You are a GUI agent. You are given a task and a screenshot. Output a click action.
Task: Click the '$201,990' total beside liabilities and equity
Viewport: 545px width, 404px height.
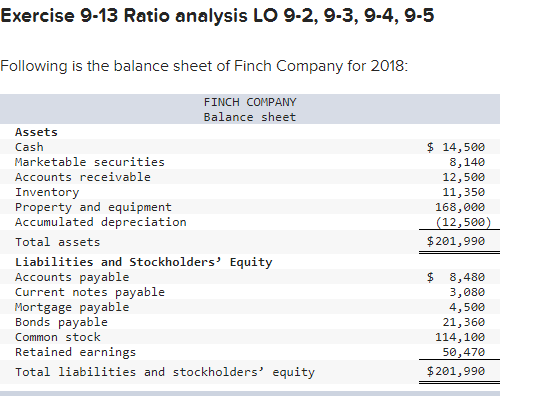tap(456, 371)
